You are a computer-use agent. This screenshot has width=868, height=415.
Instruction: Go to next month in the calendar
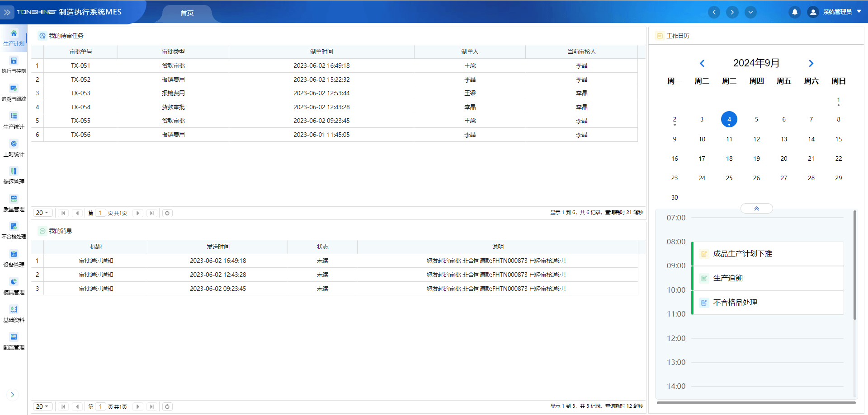811,63
